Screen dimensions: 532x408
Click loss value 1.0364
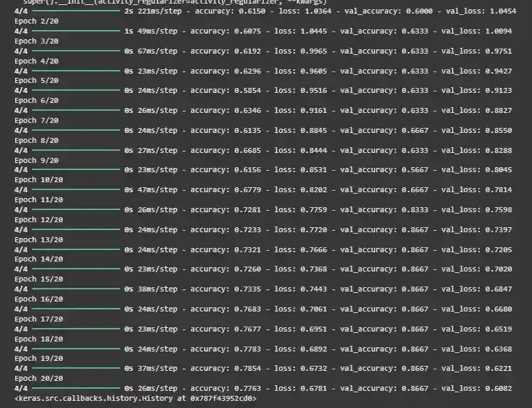pos(318,11)
